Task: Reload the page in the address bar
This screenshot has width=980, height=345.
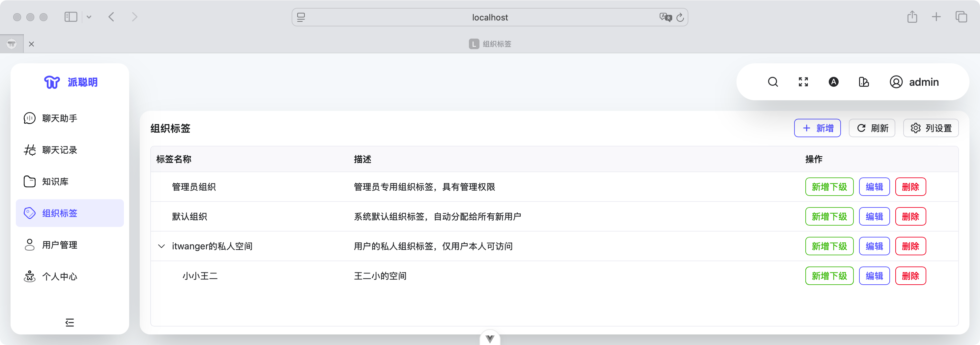Action: pos(680,17)
